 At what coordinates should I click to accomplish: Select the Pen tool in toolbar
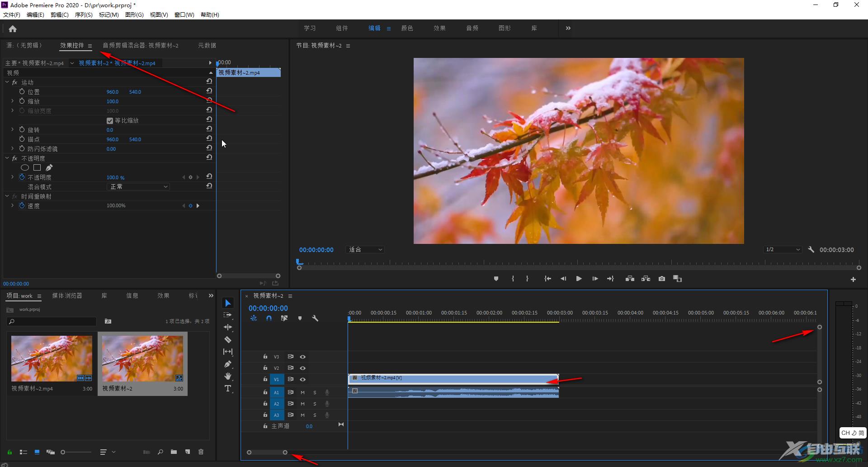[228, 364]
